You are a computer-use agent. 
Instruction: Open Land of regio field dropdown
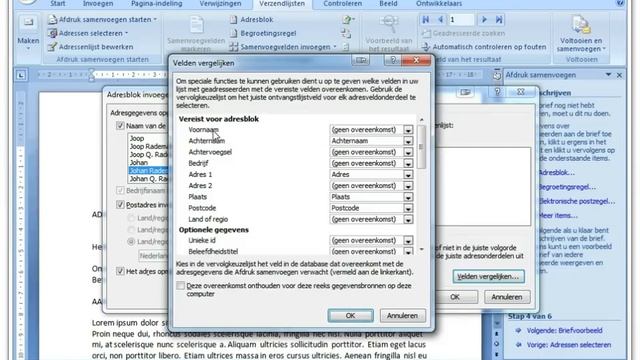coord(408,220)
